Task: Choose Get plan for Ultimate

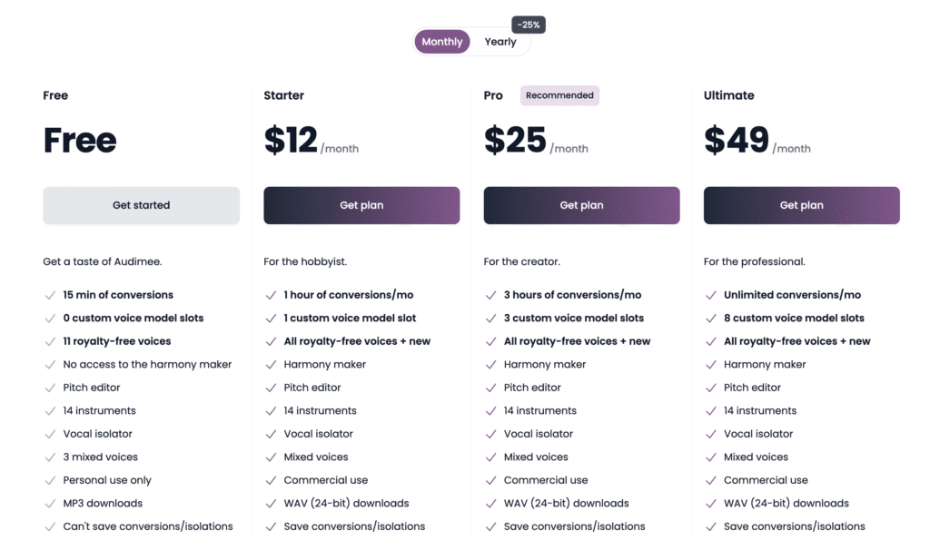Action: 802,205
